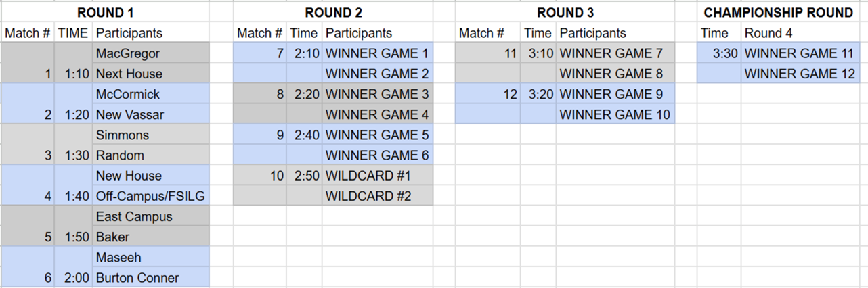This screenshot has width=868, height=288.
Task: Select the WILDCARD #2 cell
Action: click(376, 196)
